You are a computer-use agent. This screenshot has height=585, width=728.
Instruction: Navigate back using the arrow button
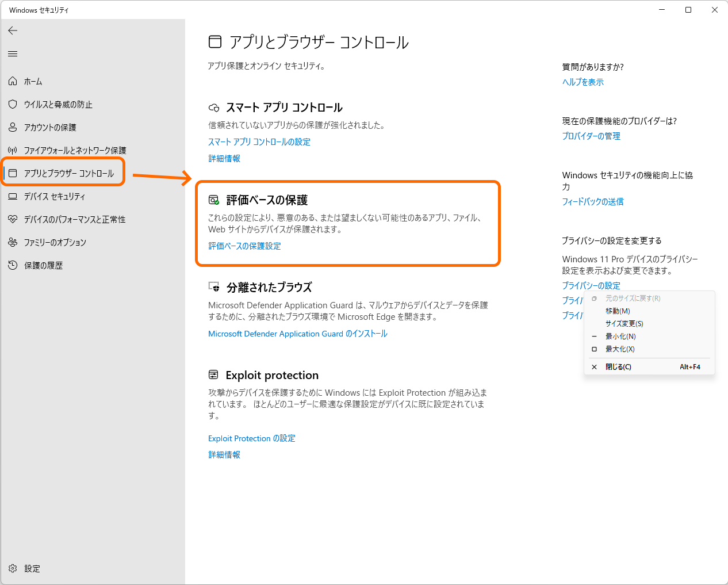tap(13, 30)
